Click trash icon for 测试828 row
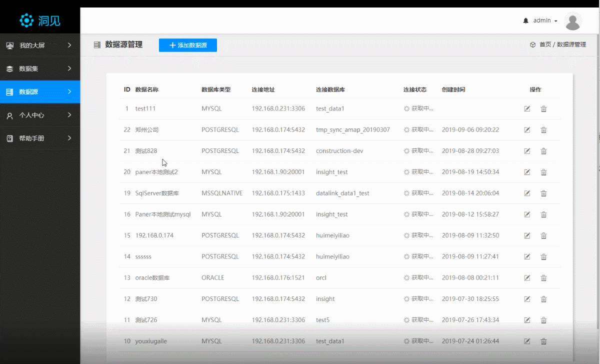600x364 pixels. (x=543, y=151)
